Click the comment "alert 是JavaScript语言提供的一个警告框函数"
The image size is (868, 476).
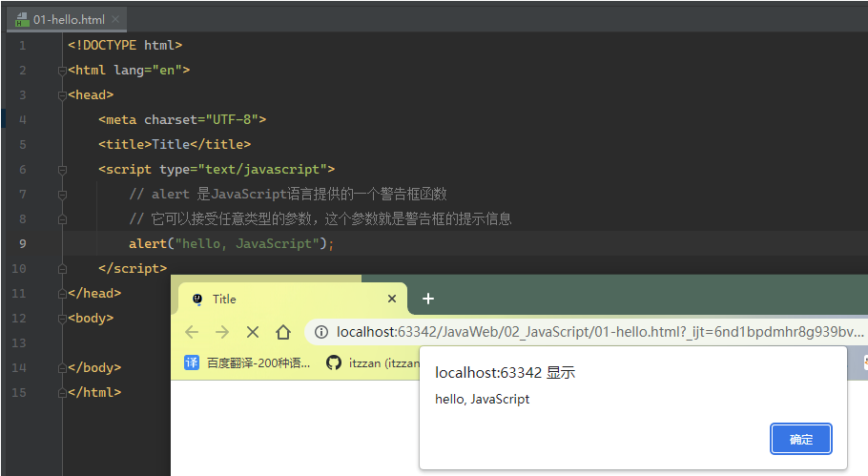[x=288, y=195]
